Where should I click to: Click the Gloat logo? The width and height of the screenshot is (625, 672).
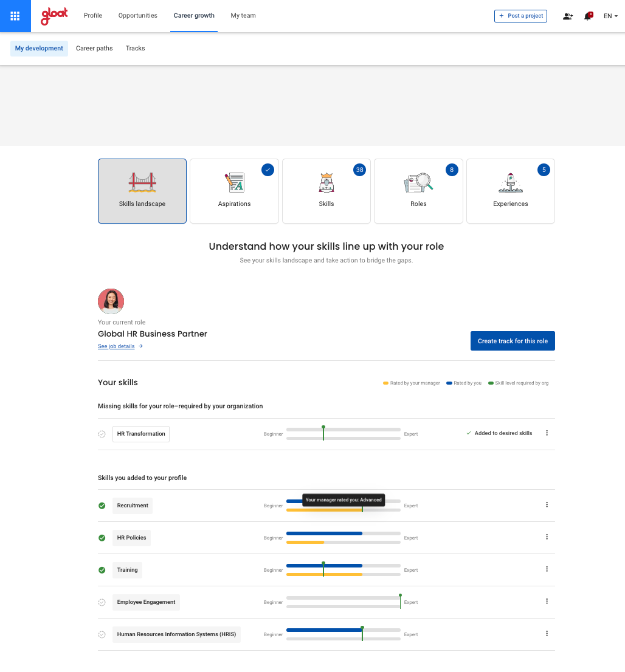(x=54, y=16)
